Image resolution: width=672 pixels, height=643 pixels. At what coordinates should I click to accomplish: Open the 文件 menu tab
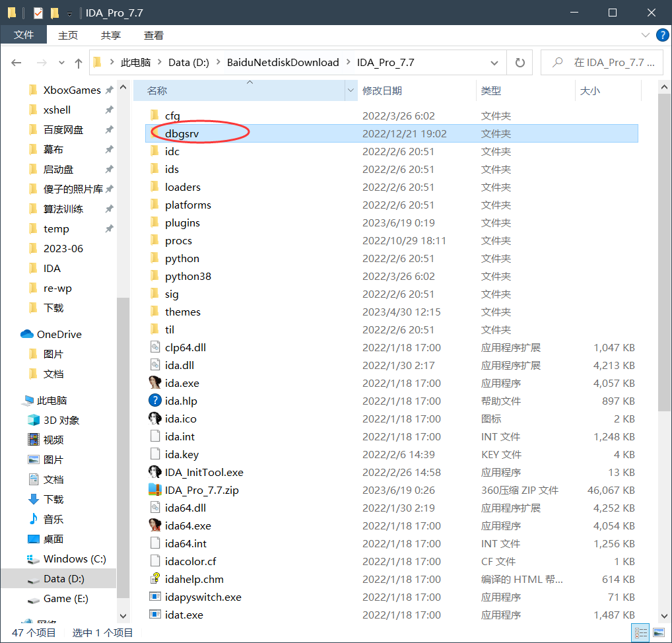24,35
